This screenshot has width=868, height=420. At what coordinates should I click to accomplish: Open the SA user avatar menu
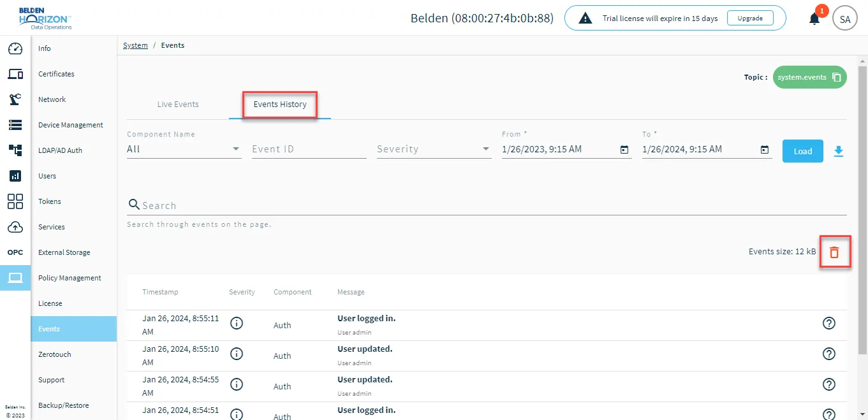tap(845, 19)
